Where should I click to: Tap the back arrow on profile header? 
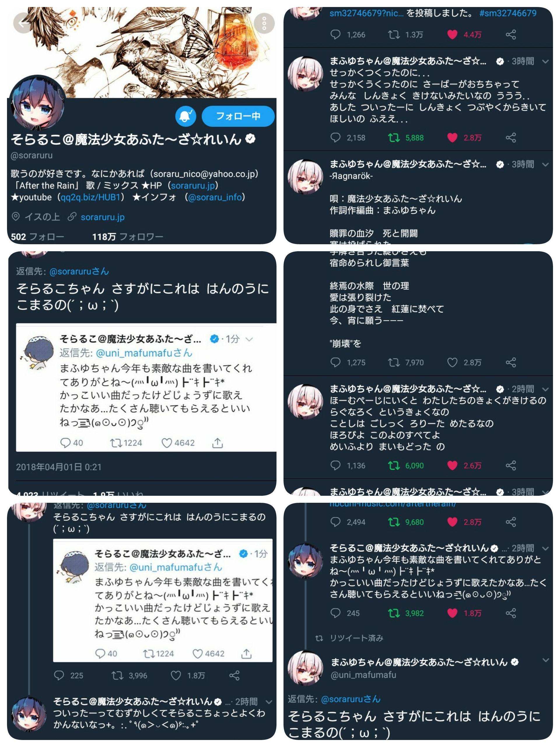pos(24,23)
